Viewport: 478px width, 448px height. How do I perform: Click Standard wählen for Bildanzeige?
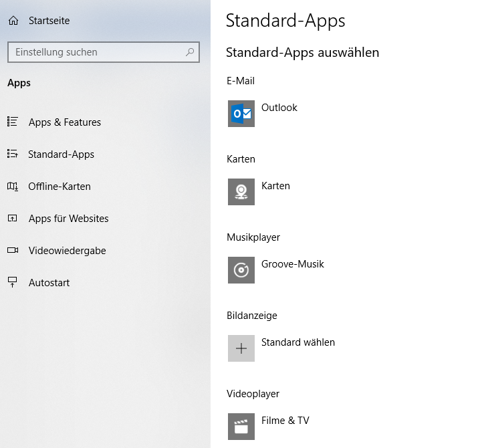pos(298,342)
